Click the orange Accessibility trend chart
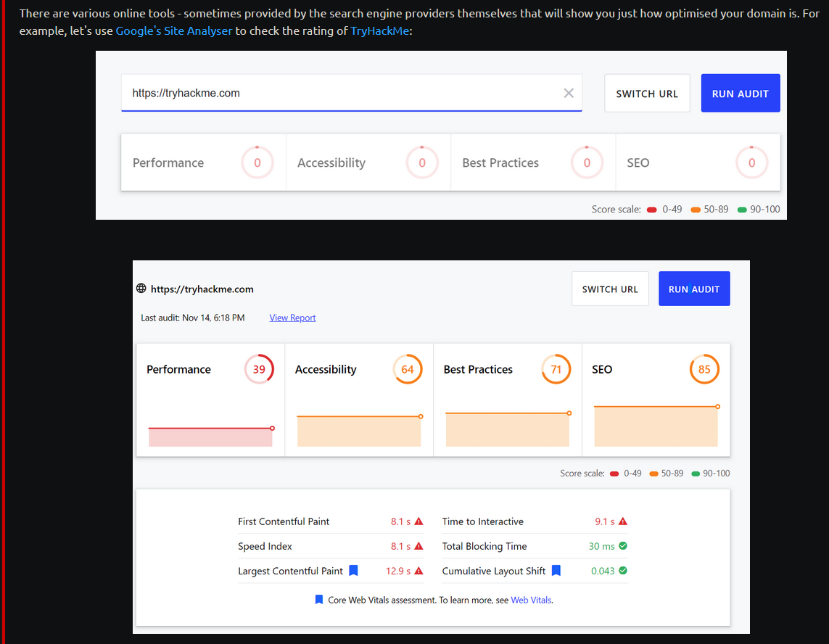This screenshot has width=829, height=644. 360,430
